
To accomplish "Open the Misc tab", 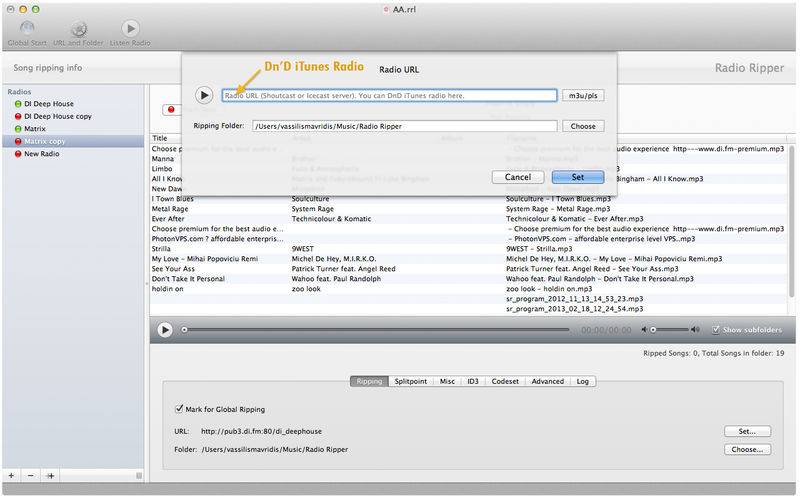I will pos(447,381).
